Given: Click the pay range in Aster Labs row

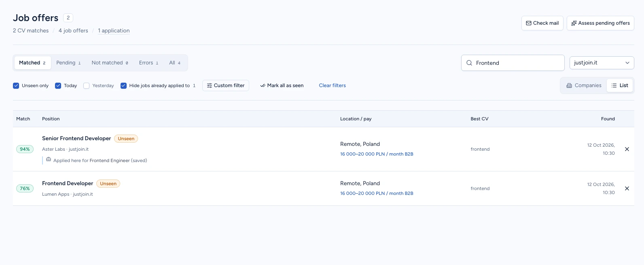Looking at the screenshot, I should pos(377,154).
